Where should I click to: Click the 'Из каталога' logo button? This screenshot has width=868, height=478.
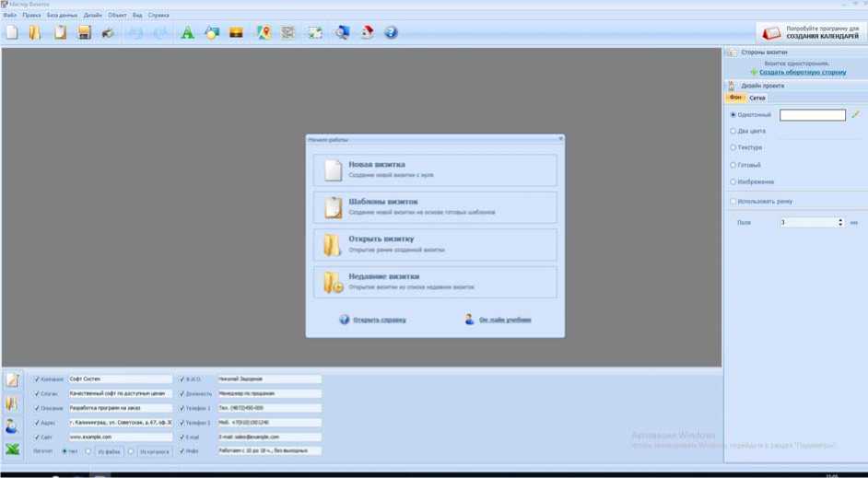(155, 451)
